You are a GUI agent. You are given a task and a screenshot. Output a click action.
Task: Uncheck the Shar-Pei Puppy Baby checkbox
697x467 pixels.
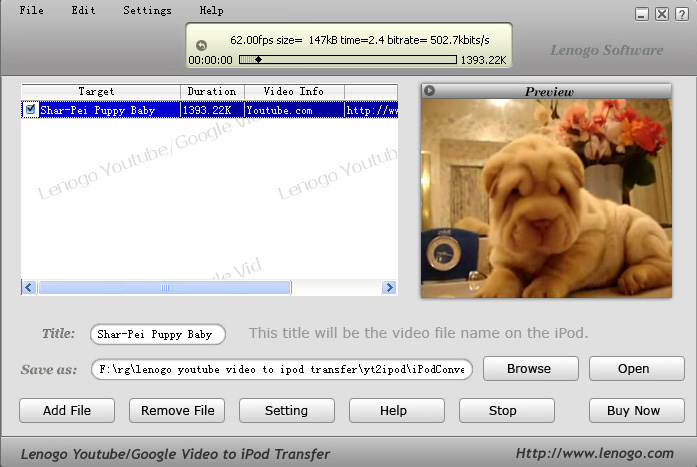tap(31, 110)
